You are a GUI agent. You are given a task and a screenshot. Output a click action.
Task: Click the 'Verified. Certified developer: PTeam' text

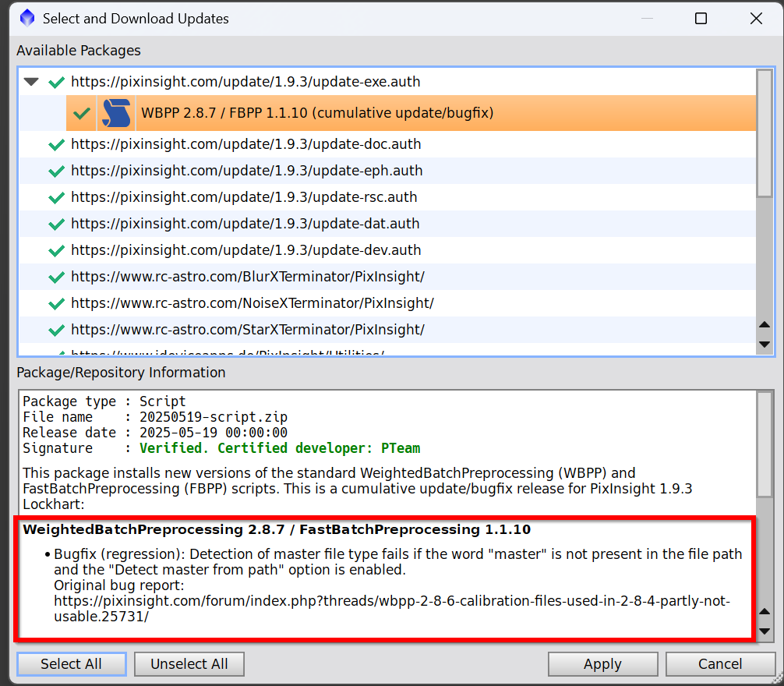280,448
